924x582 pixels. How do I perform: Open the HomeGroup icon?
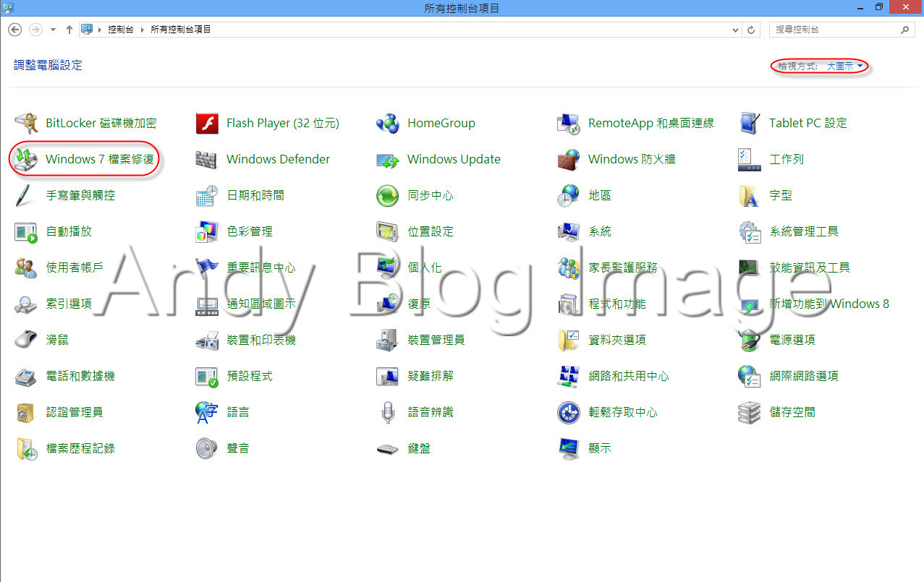pos(388,123)
